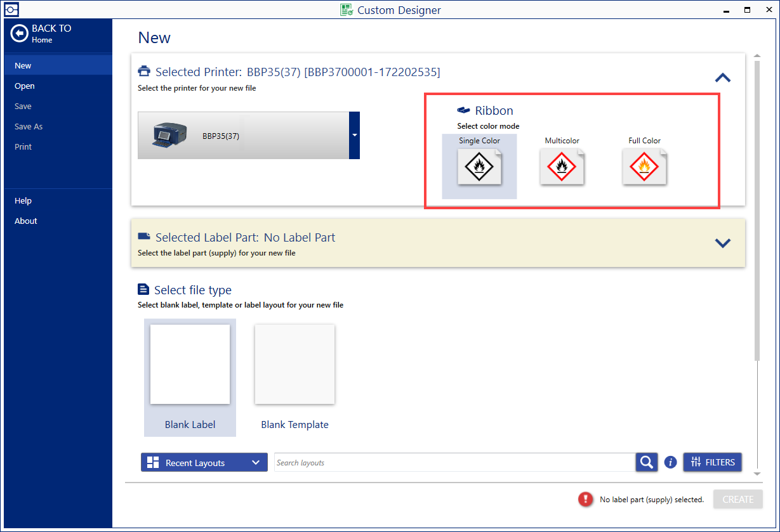Image resolution: width=780 pixels, height=532 pixels.
Task: Go to Help in the sidebar
Action: pos(23,200)
